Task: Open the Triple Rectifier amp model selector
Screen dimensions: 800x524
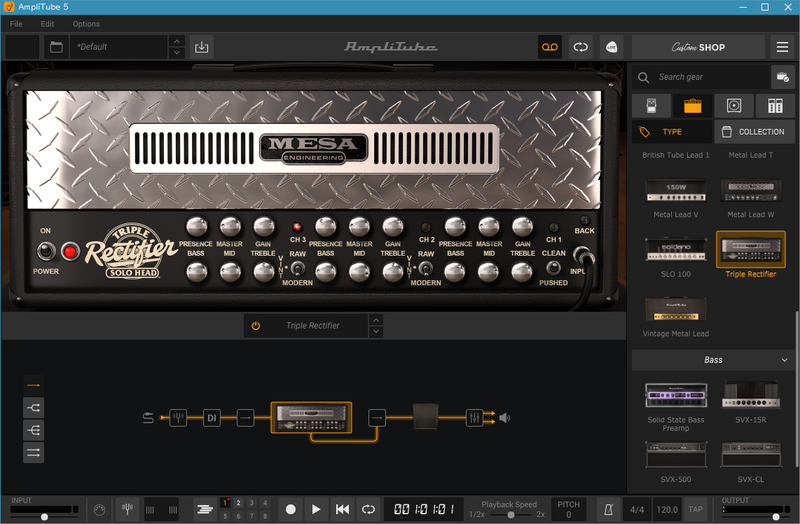Action: (312, 326)
